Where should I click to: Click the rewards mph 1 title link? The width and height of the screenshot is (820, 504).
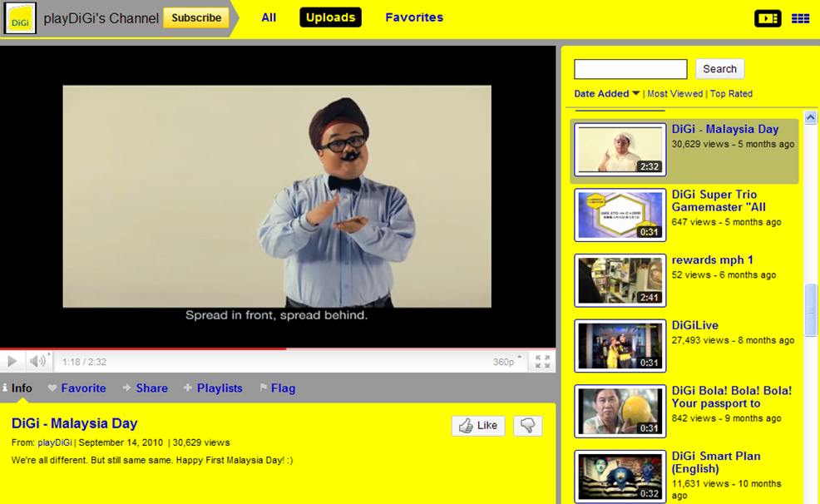click(712, 259)
